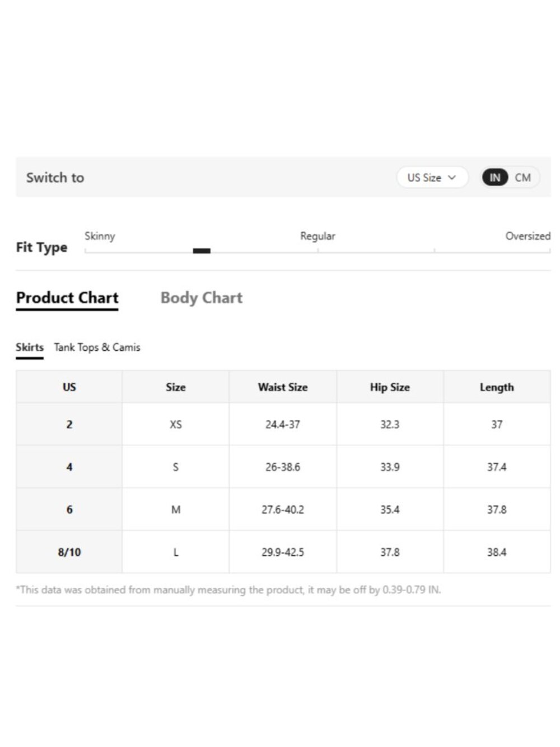Click the chevron arrow beside US Size
This screenshot has width=560, height=747.
452,178
